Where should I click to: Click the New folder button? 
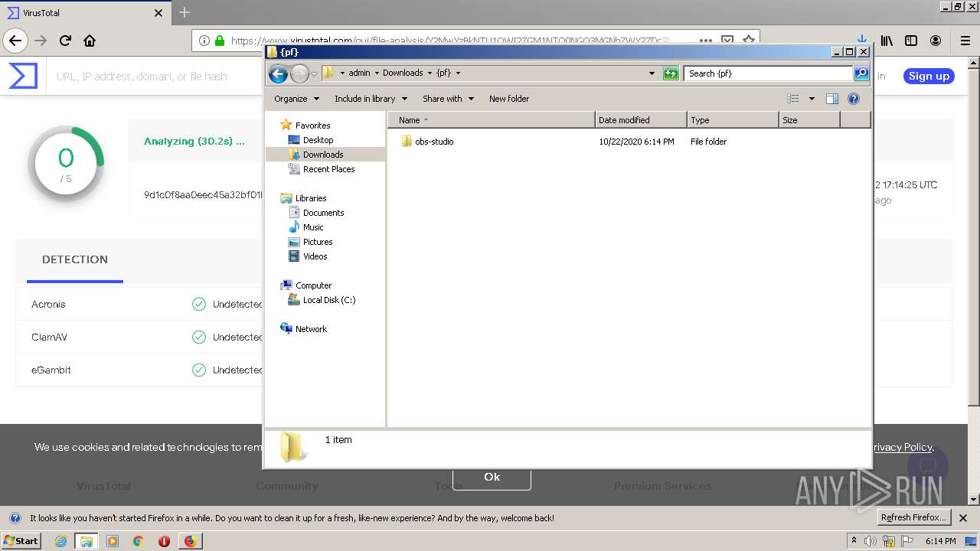click(509, 99)
